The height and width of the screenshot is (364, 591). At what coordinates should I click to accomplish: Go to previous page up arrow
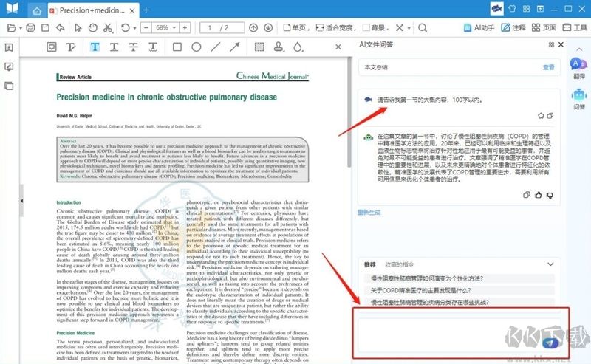253,27
